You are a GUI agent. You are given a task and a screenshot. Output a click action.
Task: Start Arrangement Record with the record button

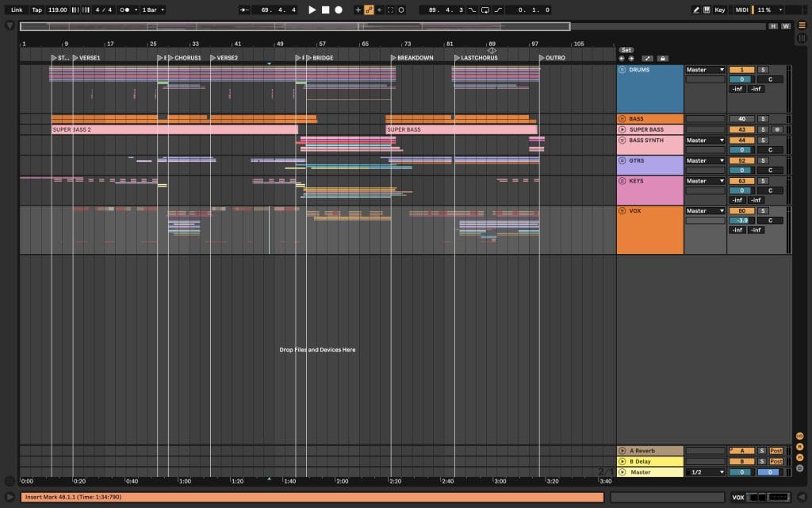(x=339, y=10)
